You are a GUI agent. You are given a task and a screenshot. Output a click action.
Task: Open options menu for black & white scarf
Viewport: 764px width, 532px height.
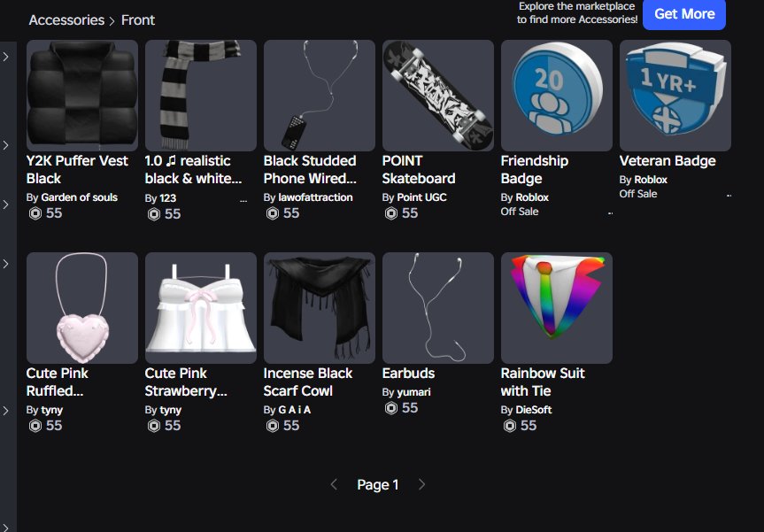click(x=243, y=200)
